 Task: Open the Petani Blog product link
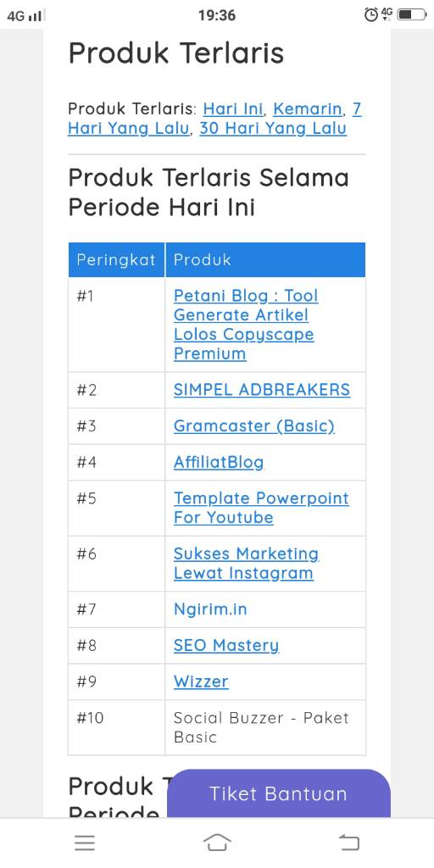click(x=246, y=325)
